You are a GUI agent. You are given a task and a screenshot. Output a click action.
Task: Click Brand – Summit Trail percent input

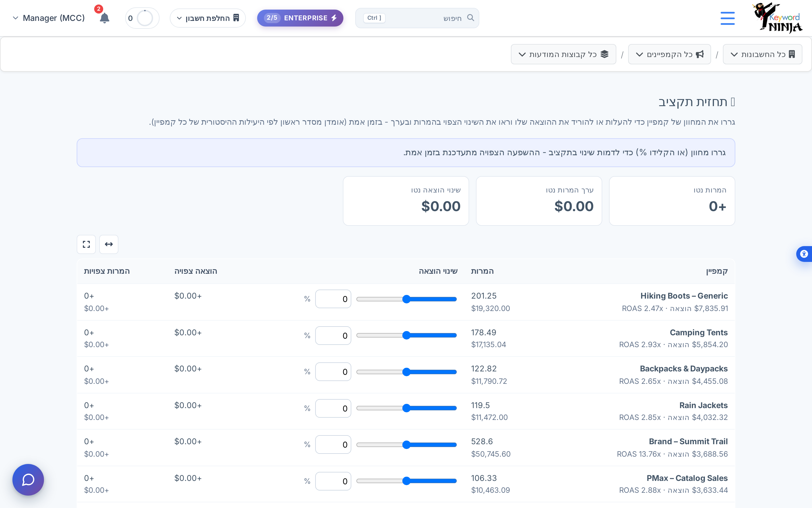333,445
